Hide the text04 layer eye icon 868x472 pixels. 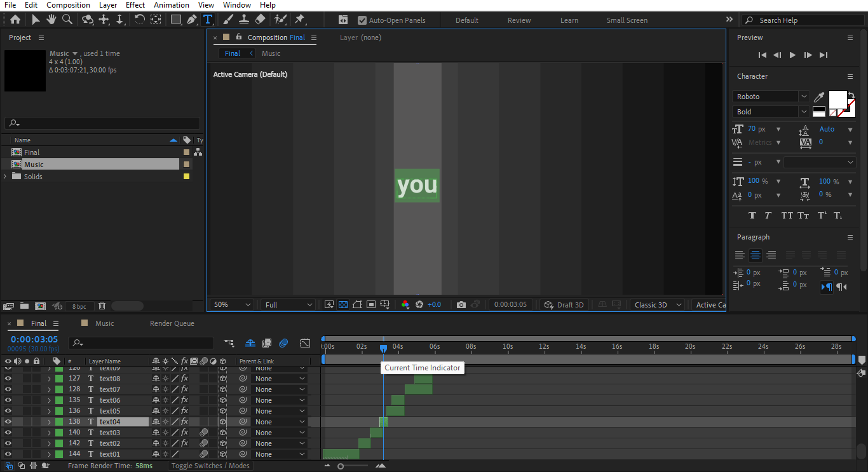[8, 422]
